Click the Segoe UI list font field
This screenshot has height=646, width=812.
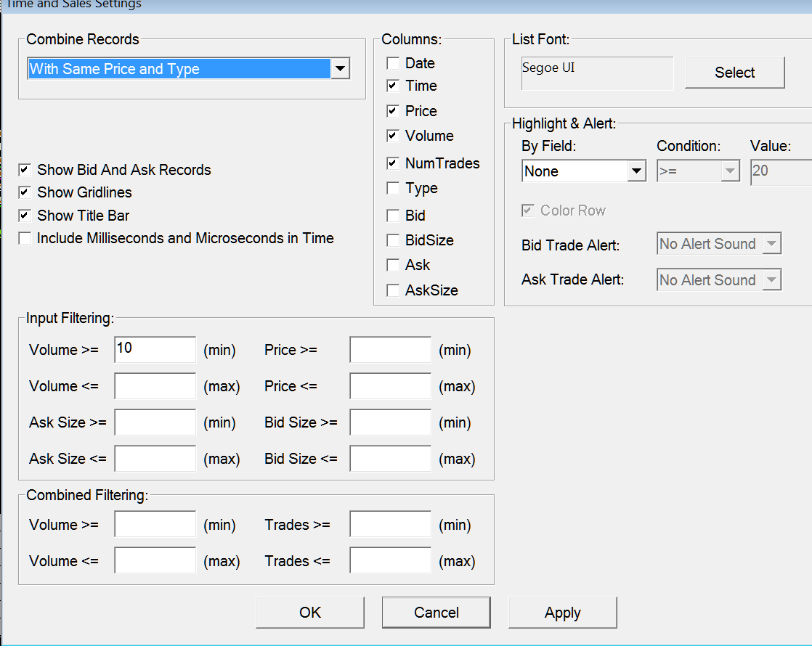click(597, 73)
